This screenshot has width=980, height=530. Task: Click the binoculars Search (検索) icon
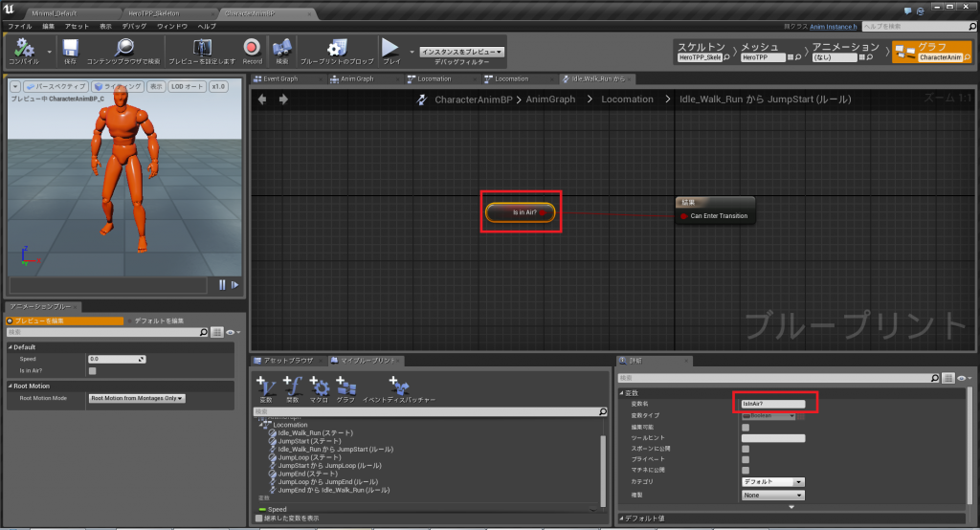[281, 48]
